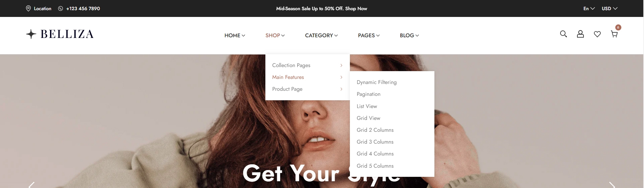The height and width of the screenshot is (188, 644).
Task: Expand the Collection Pages submenu
Action: pos(307,65)
